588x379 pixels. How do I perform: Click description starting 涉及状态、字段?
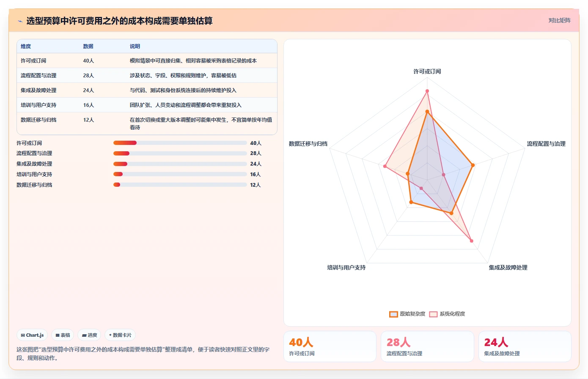point(183,76)
